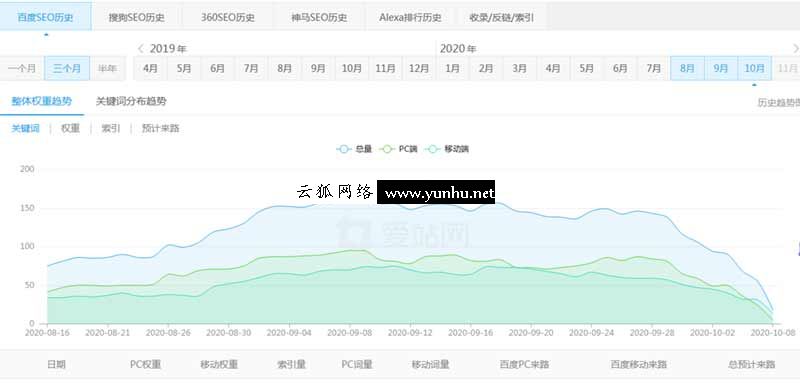This screenshot has height=388, width=800.
Task: Click 2020-10-02 axis date label
Action: (x=712, y=332)
